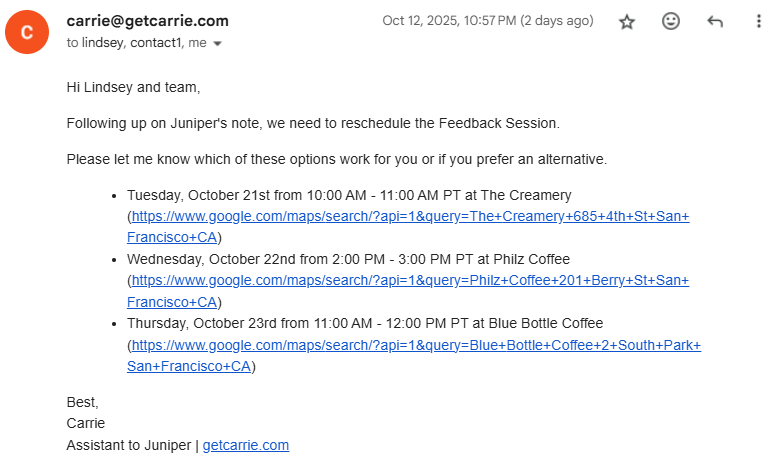
Task: Click the Oct 12 email timestamp
Action: (487, 21)
